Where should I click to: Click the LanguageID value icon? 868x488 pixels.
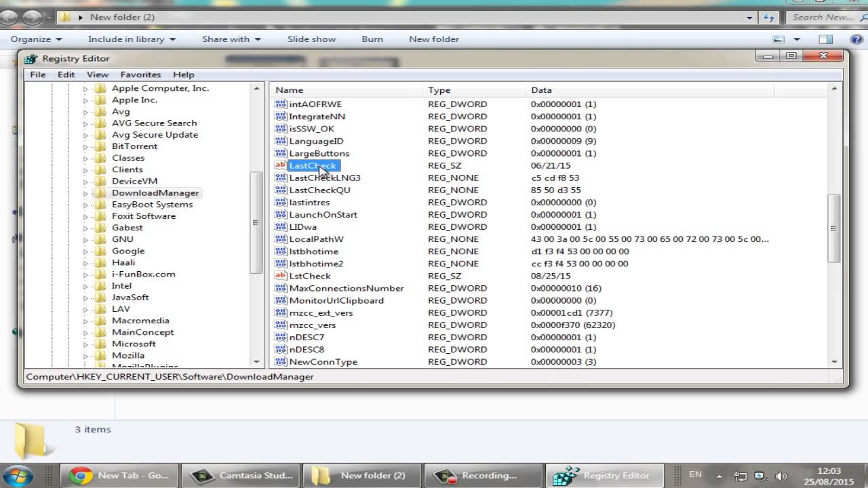[x=281, y=141]
